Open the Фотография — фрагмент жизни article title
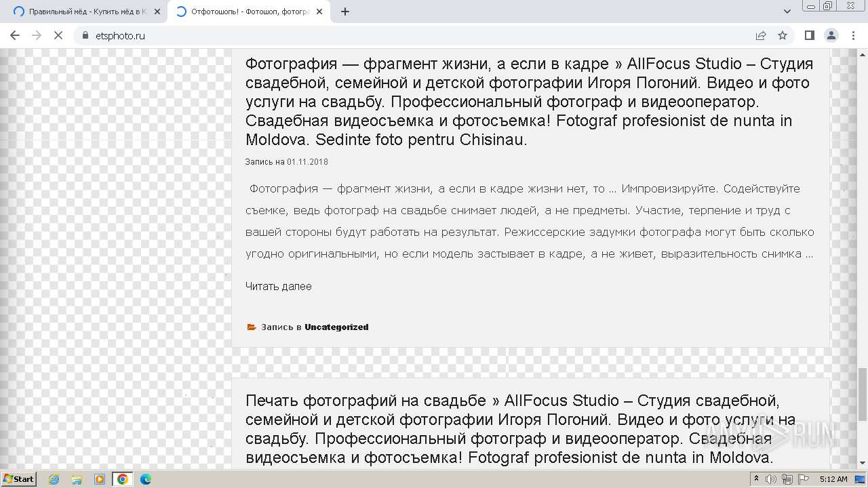 529,102
